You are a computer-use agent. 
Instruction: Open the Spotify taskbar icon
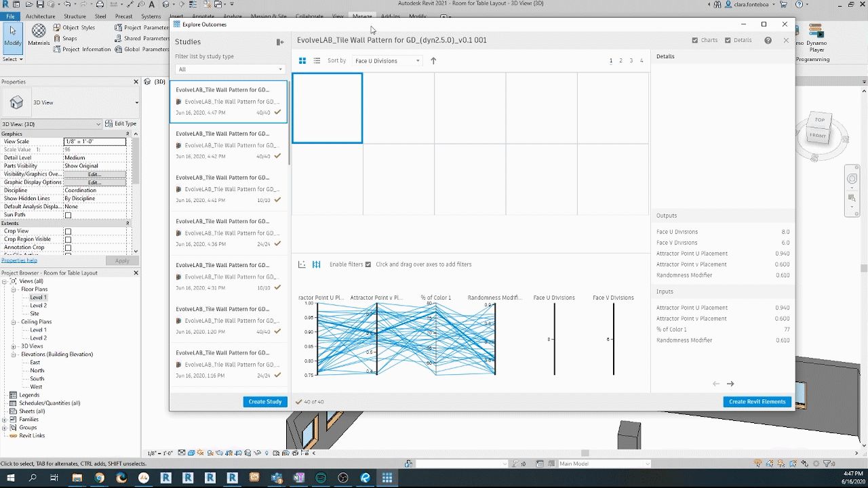click(x=321, y=478)
